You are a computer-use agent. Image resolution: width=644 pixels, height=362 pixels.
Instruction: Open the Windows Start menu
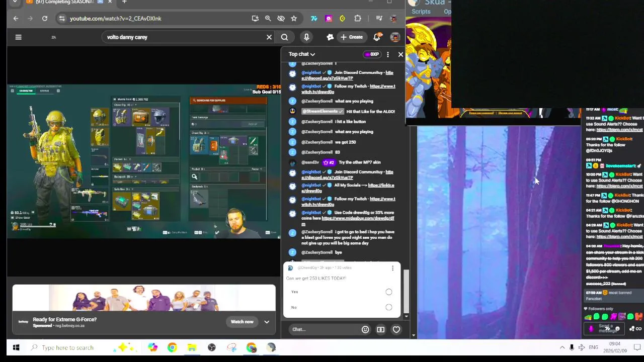[x=16, y=347]
